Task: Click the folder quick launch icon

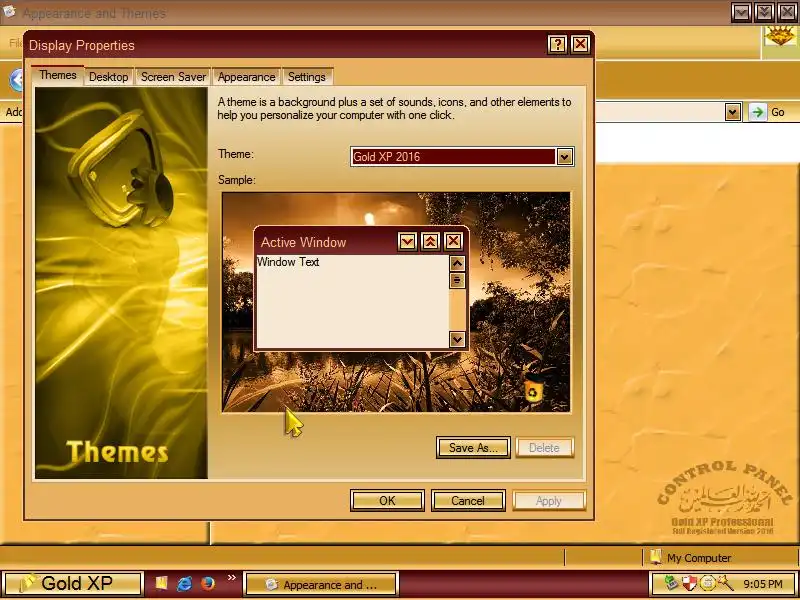Action: point(162,583)
